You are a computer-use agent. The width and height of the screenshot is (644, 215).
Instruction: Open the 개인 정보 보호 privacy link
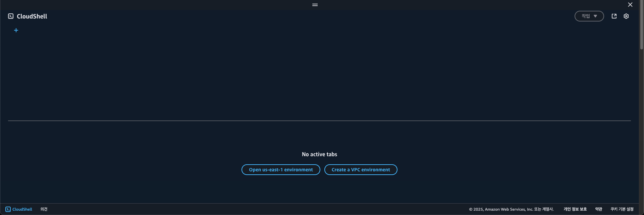[575, 209]
